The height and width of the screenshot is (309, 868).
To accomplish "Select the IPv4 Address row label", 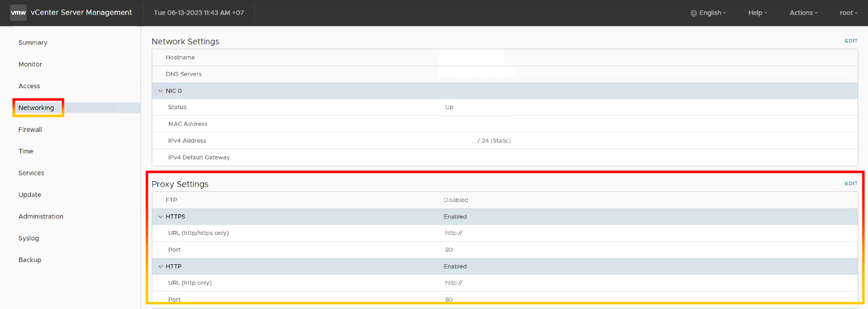I will [x=187, y=141].
